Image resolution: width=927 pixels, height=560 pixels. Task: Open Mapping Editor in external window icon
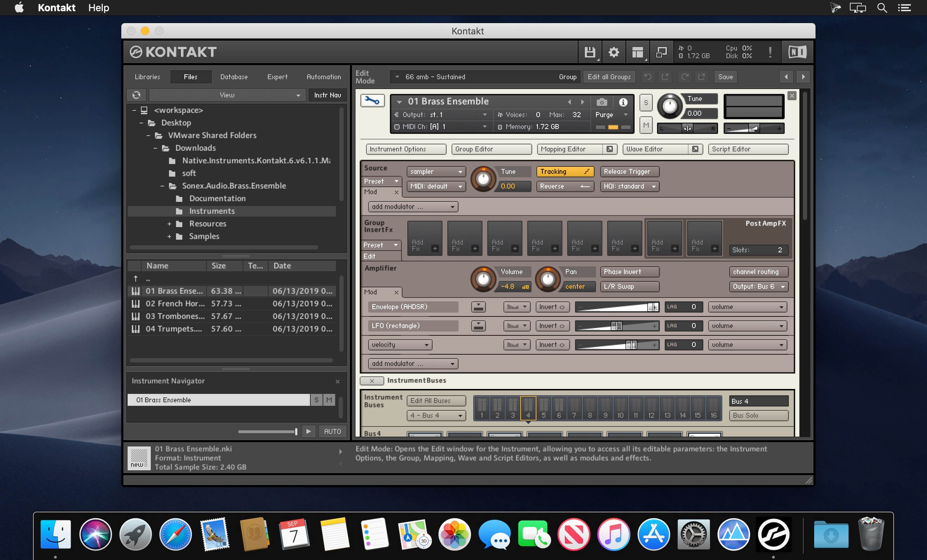point(609,149)
